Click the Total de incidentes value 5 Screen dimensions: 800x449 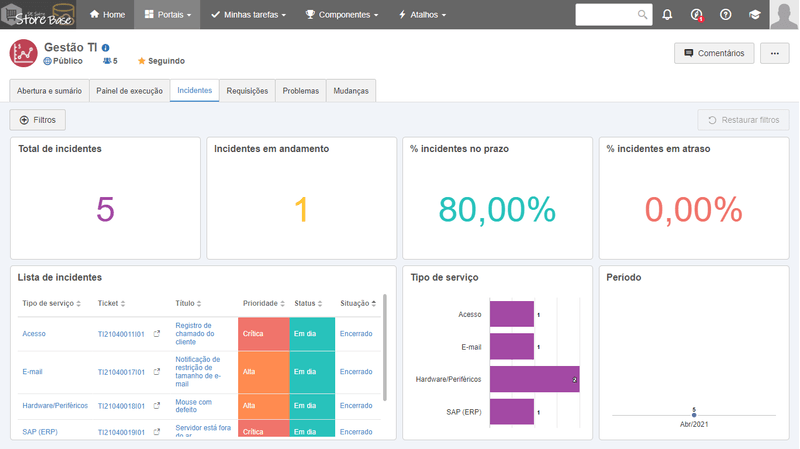(x=105, y=209)
